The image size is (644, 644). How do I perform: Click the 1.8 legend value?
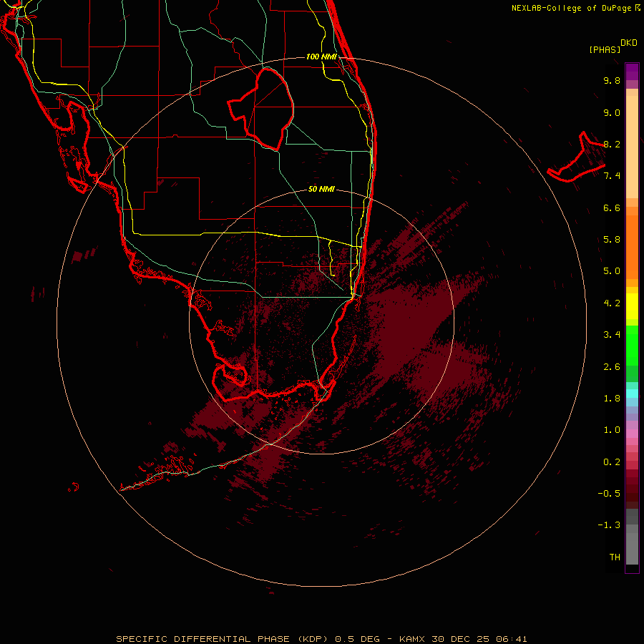pyautogui.click(x=612, y=399)
